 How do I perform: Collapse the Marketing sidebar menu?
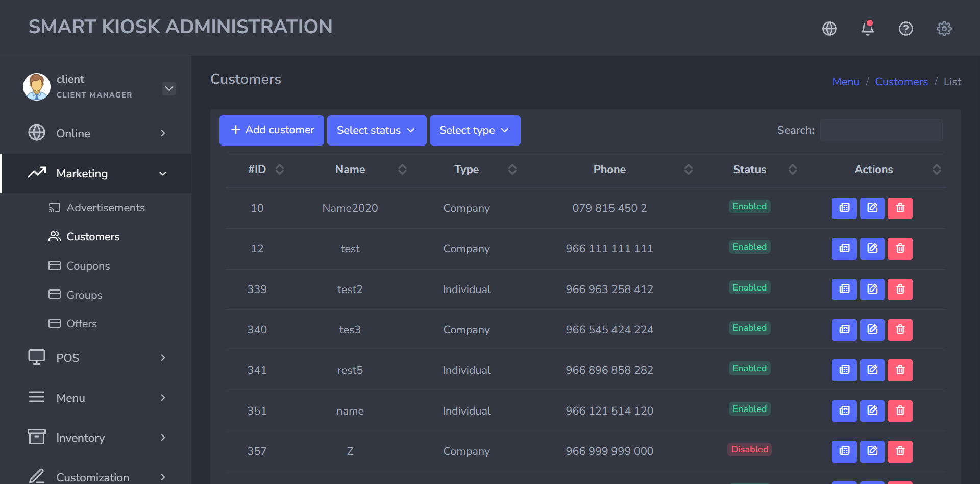(96, 174)
